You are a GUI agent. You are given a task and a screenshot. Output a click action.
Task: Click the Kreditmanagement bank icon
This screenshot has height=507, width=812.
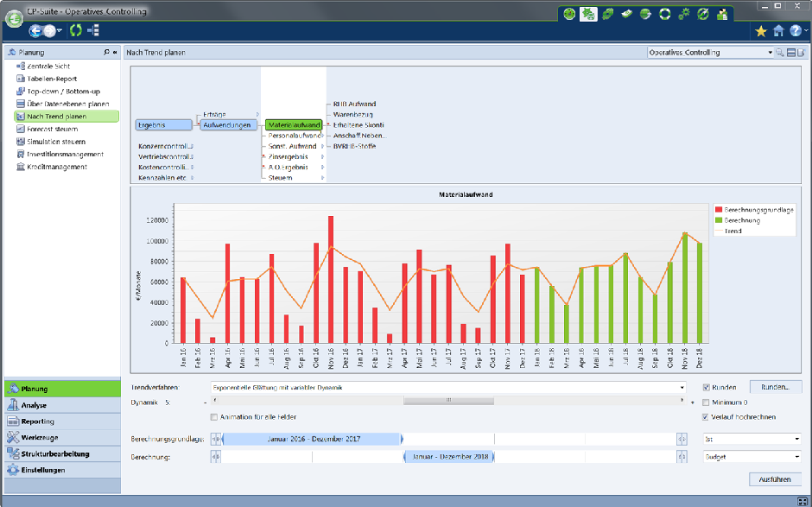click(21, 167)
